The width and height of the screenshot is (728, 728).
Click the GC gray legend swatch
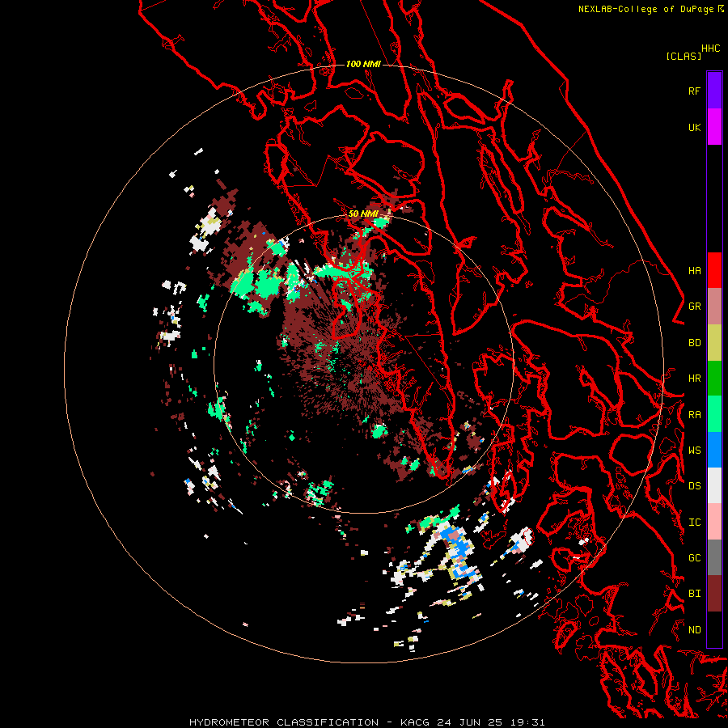(x=714, y=557)
